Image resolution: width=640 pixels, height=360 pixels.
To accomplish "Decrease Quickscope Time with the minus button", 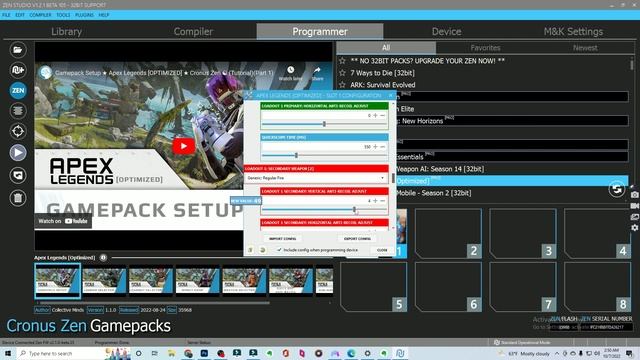I will (382, 147).
